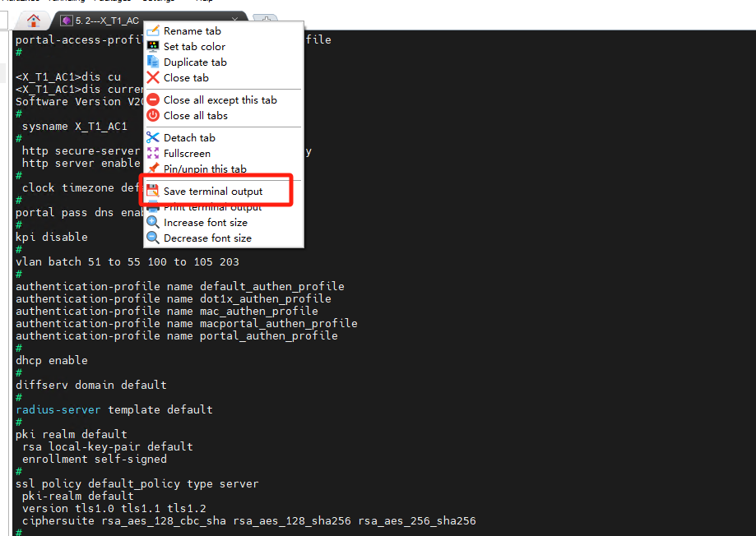Click the blue radius-server keyword in terminal

pos(58,409)
